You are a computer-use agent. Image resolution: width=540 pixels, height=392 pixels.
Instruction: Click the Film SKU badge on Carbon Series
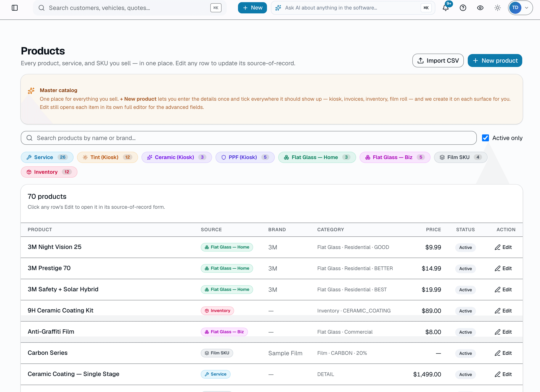217,353
